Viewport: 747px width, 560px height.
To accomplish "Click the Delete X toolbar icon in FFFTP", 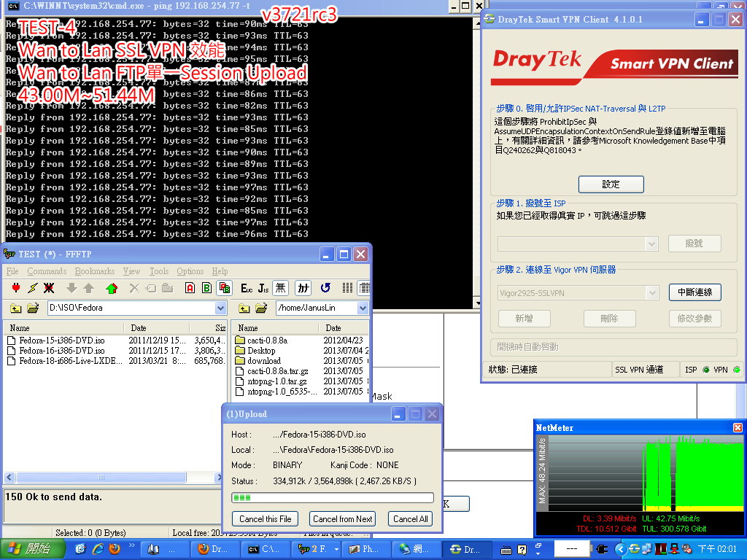I will [x=134, y=287].
